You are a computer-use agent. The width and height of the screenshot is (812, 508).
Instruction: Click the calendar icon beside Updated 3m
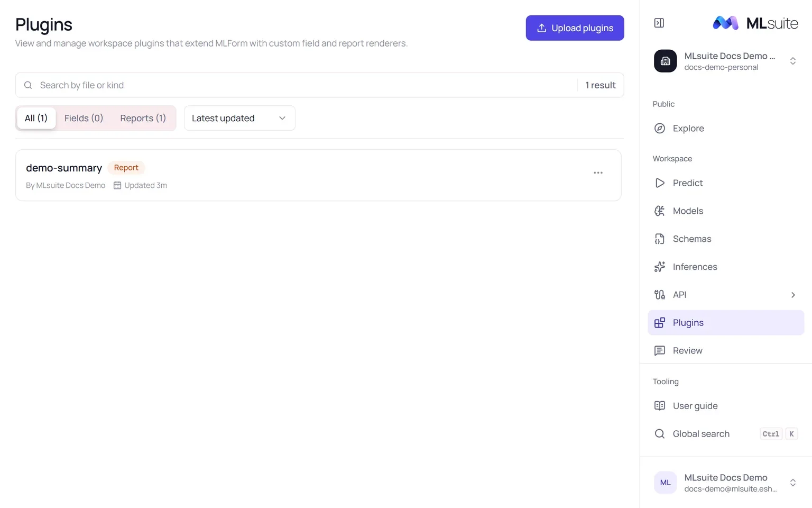(117, 186)
